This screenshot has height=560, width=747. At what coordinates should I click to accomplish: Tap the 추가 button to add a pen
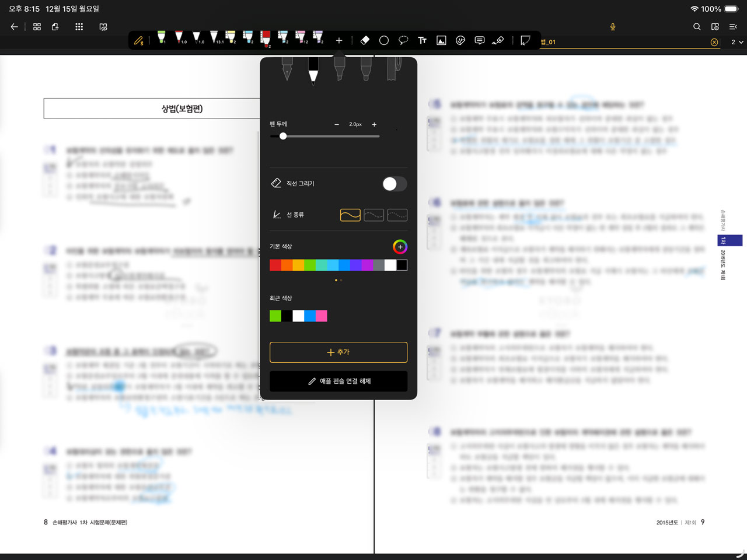338,352
